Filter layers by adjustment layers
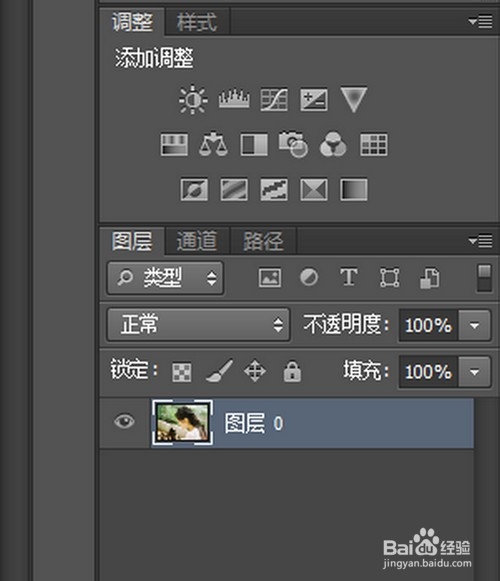Screen dimensions: 500x581 [309, 278]
